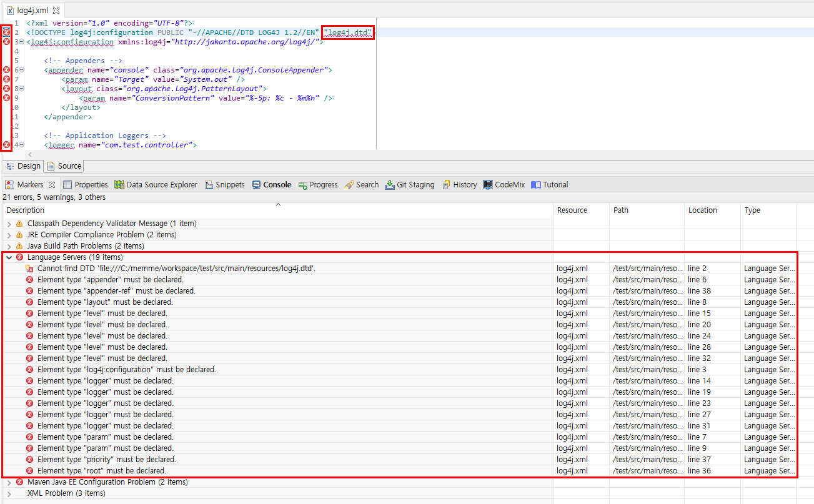The image size is (814, 504).
Task: Close the Markers view tab
Action: 52,185
